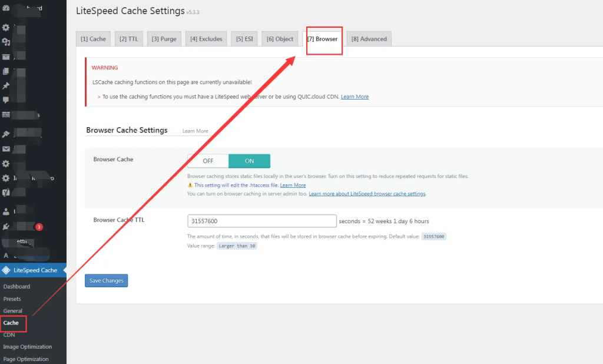
Task: Open the Pages icon in sidebar
Action: click(6, 71)
